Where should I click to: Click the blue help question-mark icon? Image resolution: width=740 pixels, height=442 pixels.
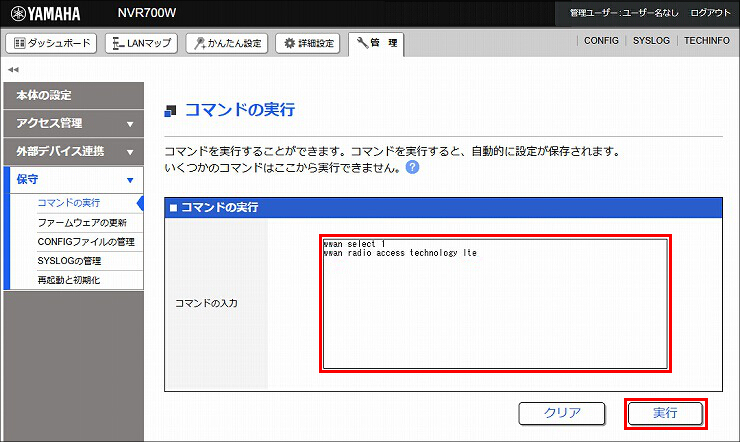pyautogui.click(x=412, y=167)
